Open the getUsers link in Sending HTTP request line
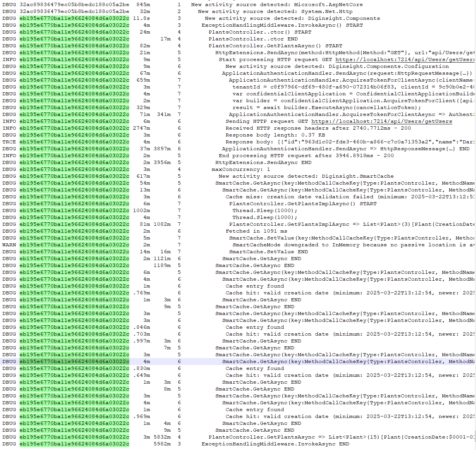476x450 pixels. [x=381, y=121]
